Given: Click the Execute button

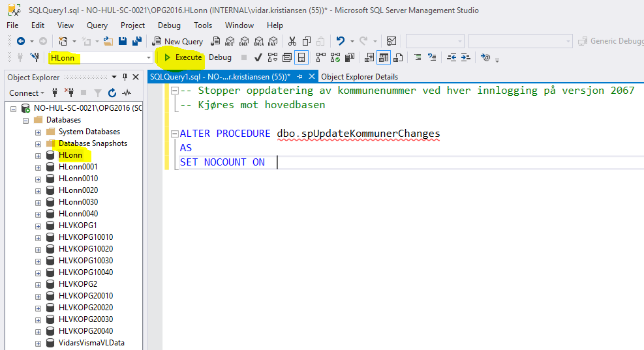Looking at the screenshot, I should tap(183, 57).
